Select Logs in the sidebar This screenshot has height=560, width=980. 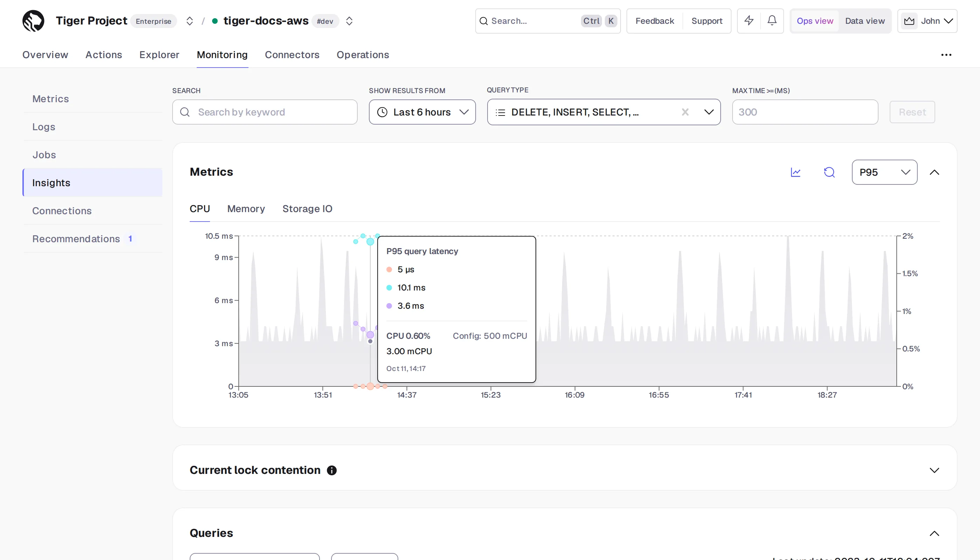[93, 127]
